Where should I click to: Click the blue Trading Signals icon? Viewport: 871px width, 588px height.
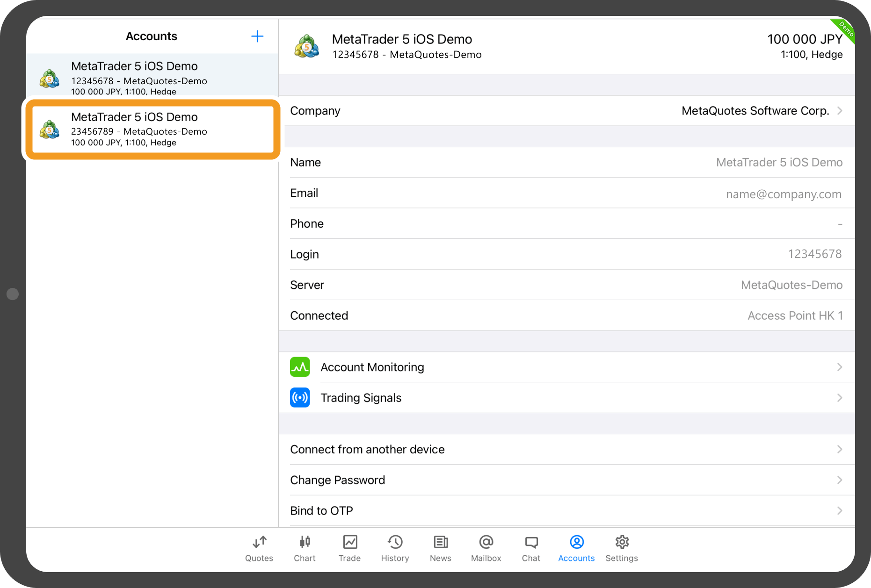click(x=300, y=398)
